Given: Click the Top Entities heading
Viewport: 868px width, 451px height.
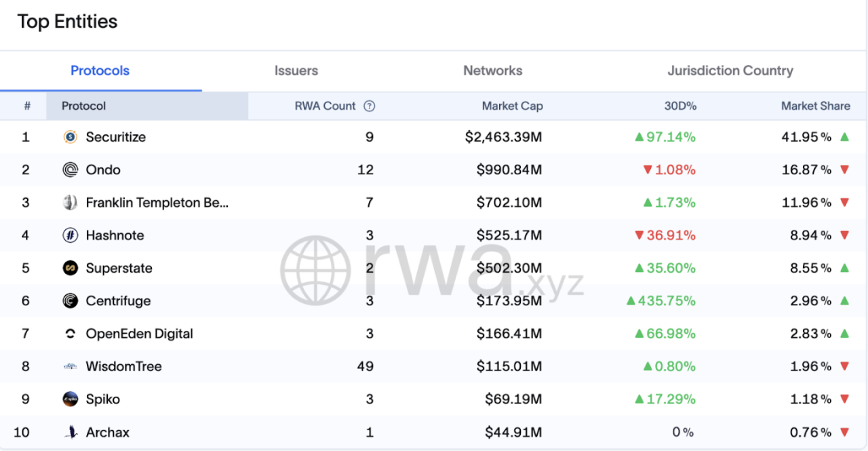Looking at the screenshot, I should point(67,22).
